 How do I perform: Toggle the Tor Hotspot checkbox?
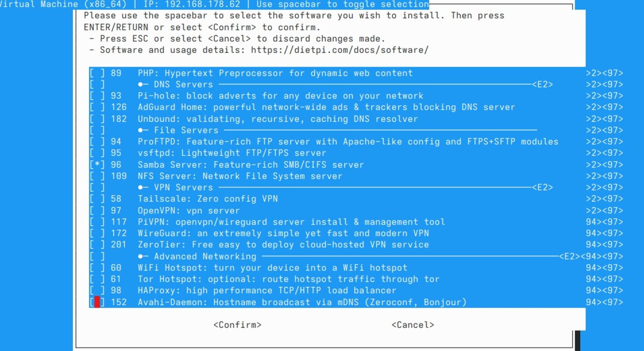97,279
